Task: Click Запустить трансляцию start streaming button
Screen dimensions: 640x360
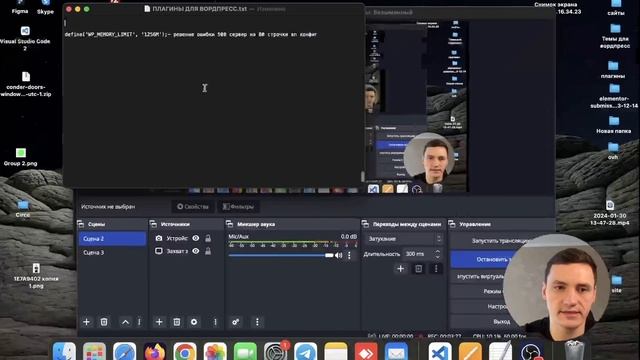Action: (x=500, y=241)
